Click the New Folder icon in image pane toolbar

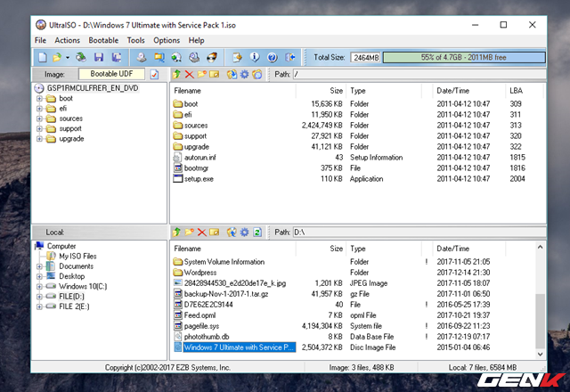202,75
